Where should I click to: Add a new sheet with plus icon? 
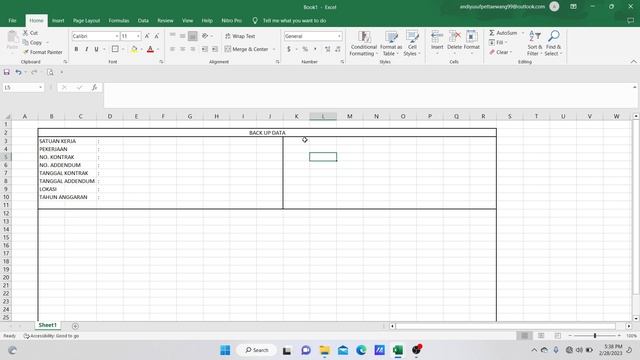click(x=75, y=326)
